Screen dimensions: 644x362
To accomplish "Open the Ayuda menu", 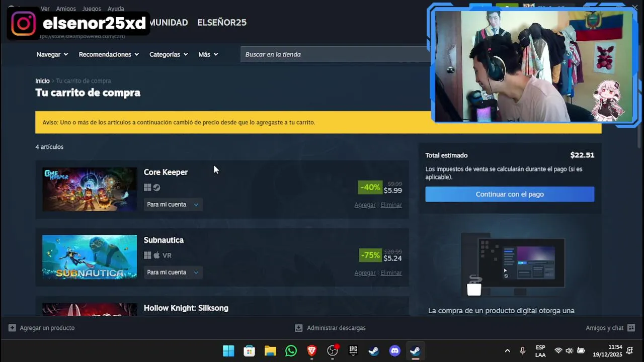I will tap(116, 9).
